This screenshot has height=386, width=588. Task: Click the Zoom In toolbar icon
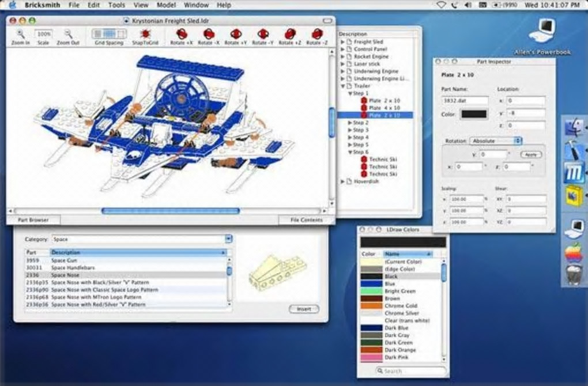click(21, 34)
